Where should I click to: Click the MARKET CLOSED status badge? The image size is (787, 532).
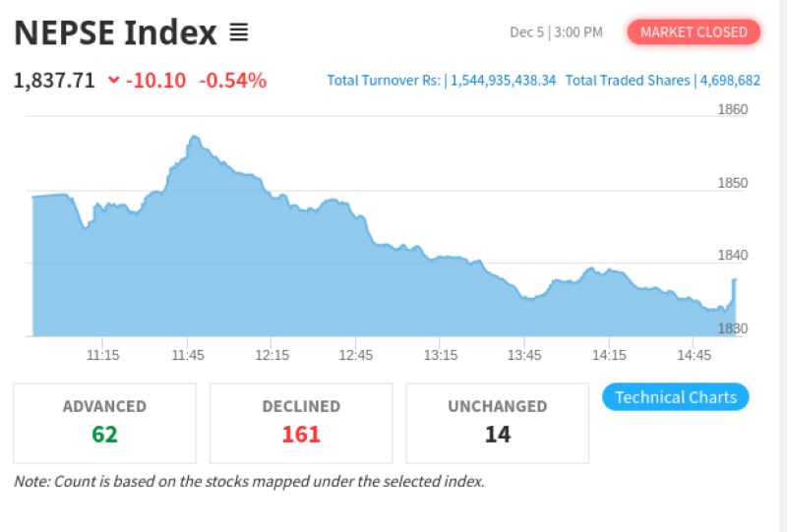click(x=695, y=32)
